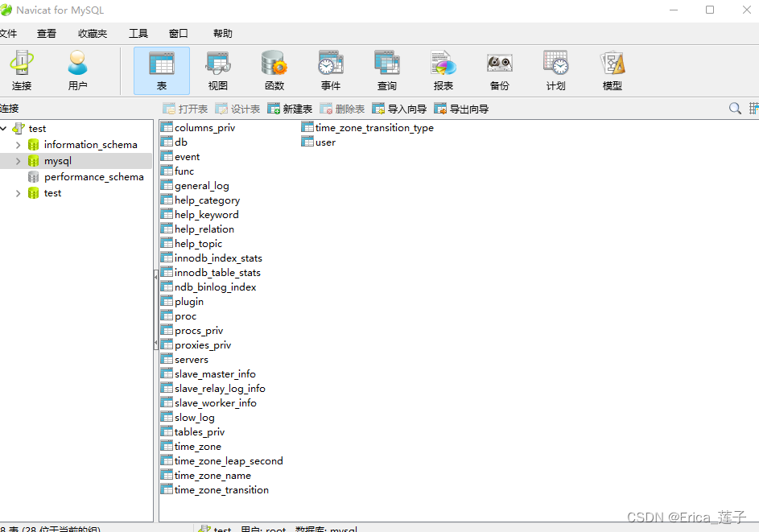The height and width of the screenshot is (532, 759).
Task: Click the performance_schema database icon
Action: pyautogui.click(x=33, y=177)
